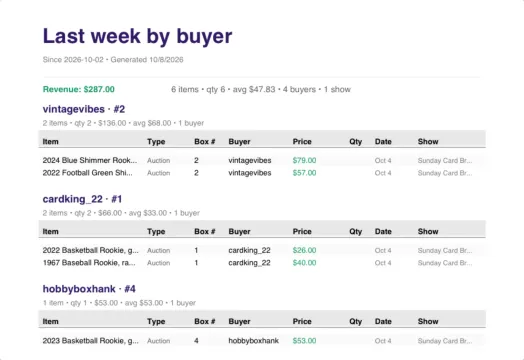Click the $53.00 price cell
The height and width of the screenshot is (360, 524).
click(x=304, y=341)
